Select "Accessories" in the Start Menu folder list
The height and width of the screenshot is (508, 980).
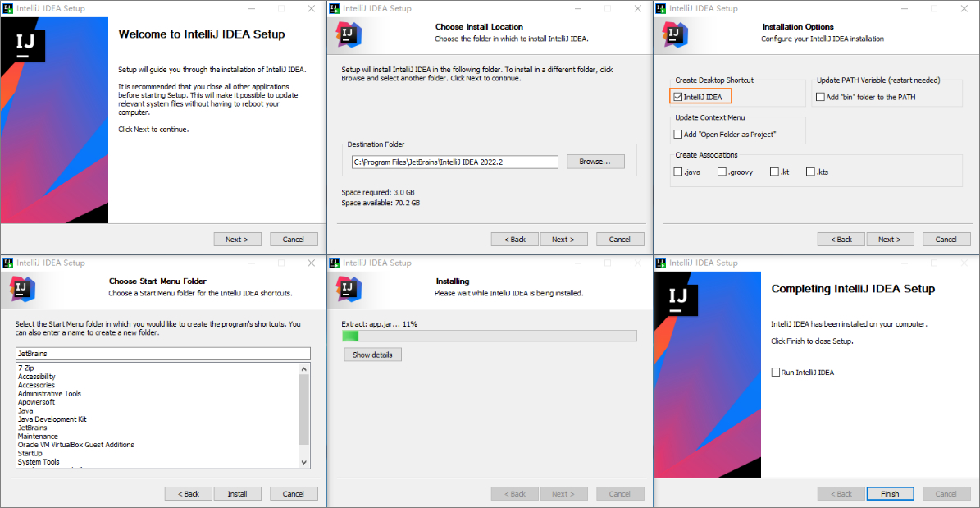coord(36,386)
